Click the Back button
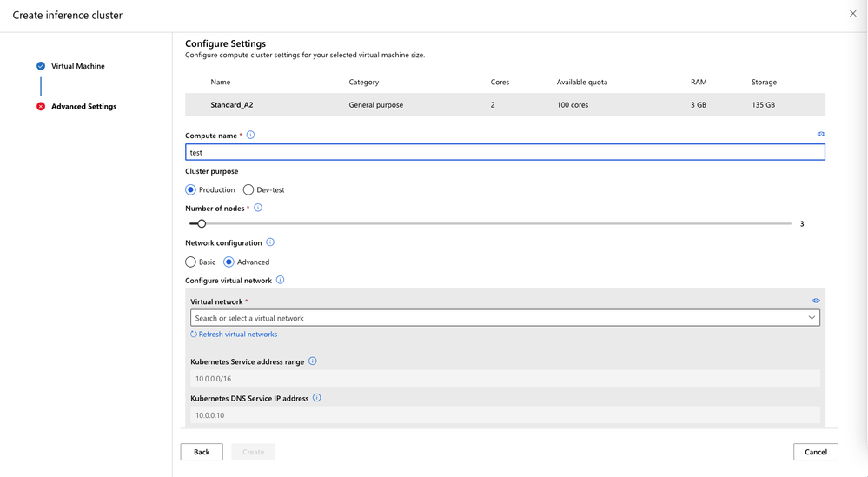 (202, 452)
